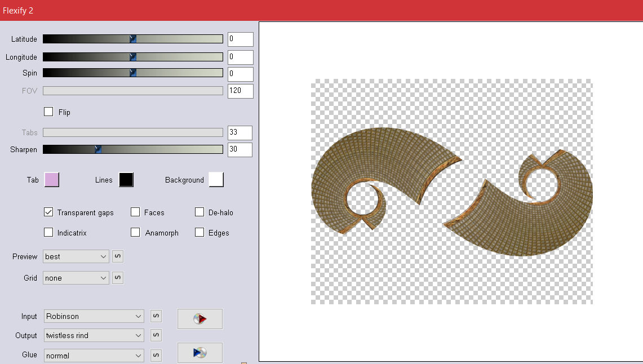Expand the Output dropdown set to twistless rind

pos(94,335)
